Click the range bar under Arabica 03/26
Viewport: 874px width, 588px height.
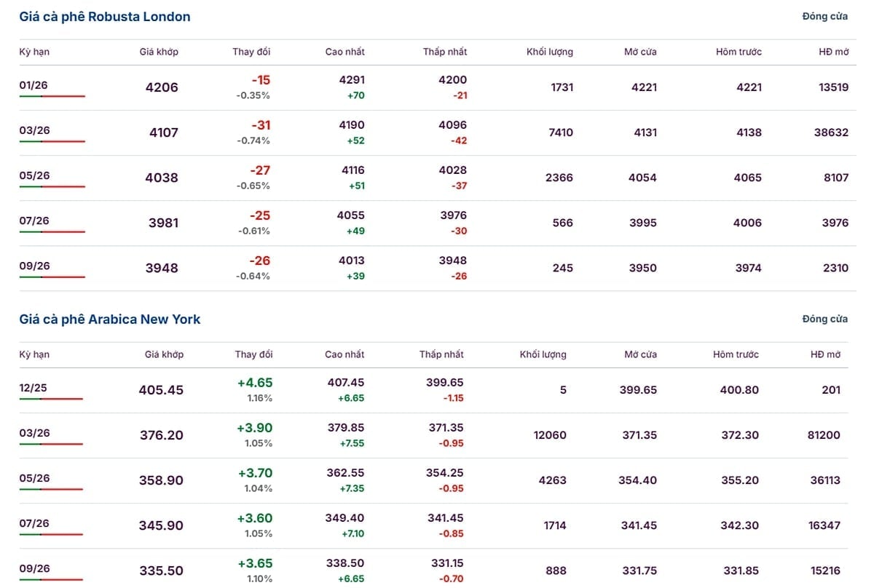click(x=51, y=444)
